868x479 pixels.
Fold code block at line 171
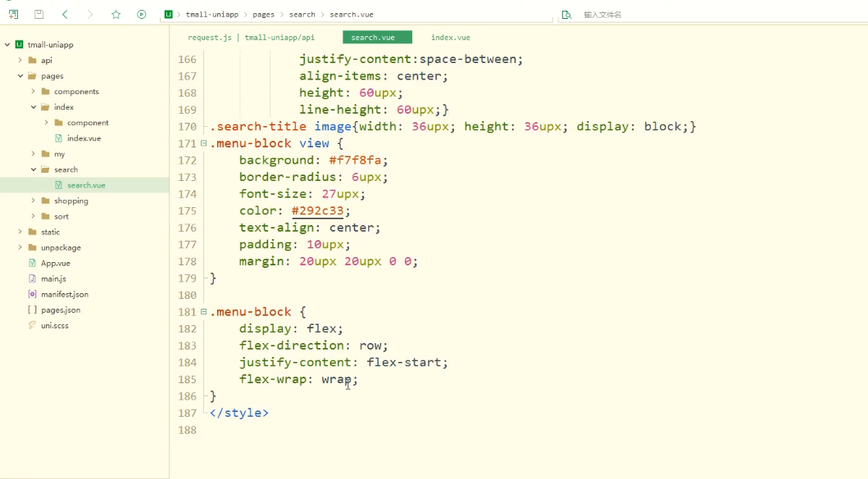(x=204, y=143)
